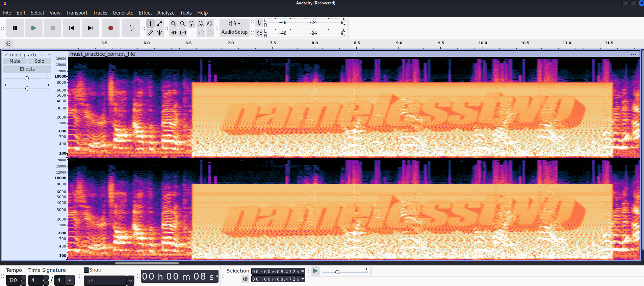The height and width of the screenshot is (286, 644).
Task: Open the Analyze menu
Action: coord(166,13)
